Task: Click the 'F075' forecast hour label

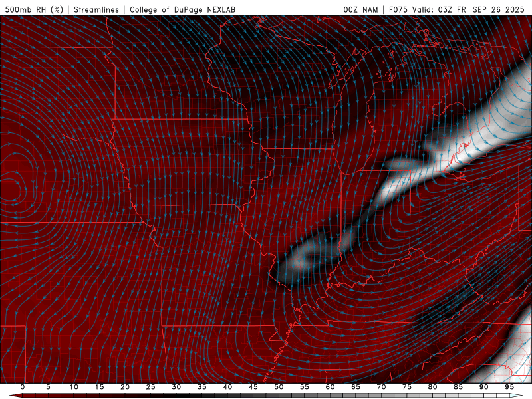Action: click(398, 9)
